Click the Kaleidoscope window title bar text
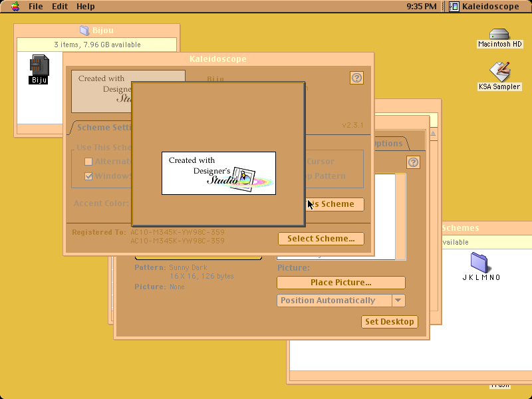Viewport: 532px width, 399px height. (x=218, y=59)
